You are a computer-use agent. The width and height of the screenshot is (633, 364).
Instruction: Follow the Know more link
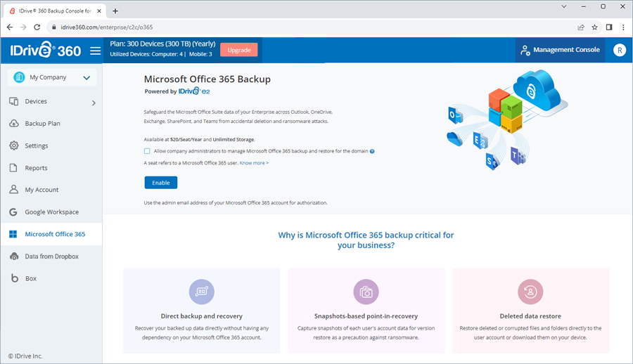click(x=254, y=163)
